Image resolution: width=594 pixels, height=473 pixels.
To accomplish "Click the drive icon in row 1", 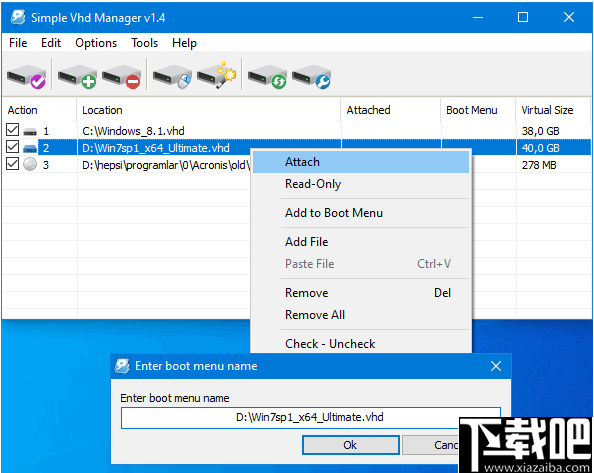I will 30,131.
